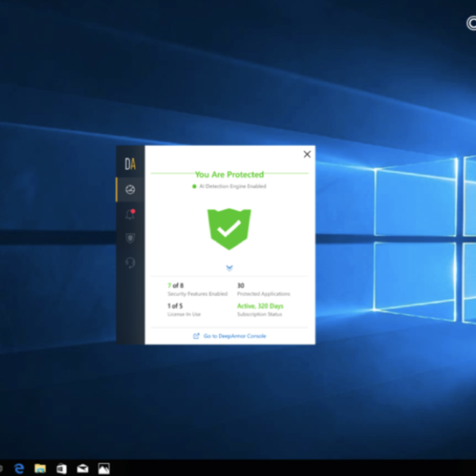Open the Microsoft Store taskbar icon
Viewport: 476px width, 476px height.
click(x=61, y=468)
